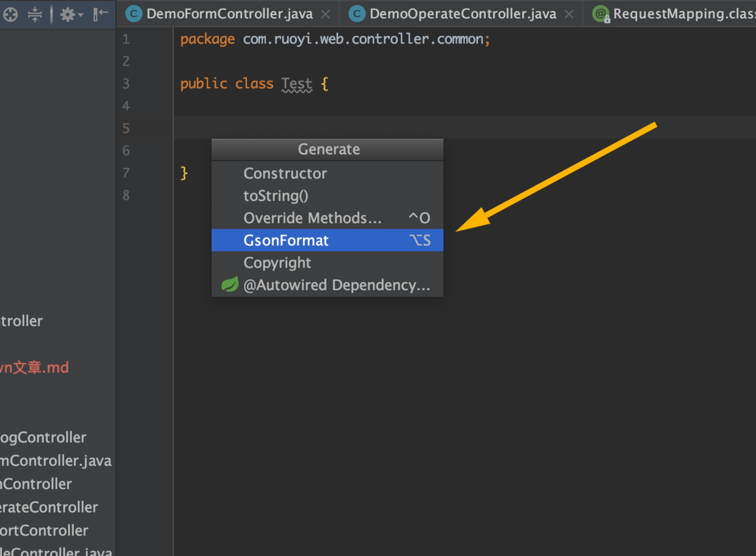Hide the project tool window panel

tap(101, 14)
